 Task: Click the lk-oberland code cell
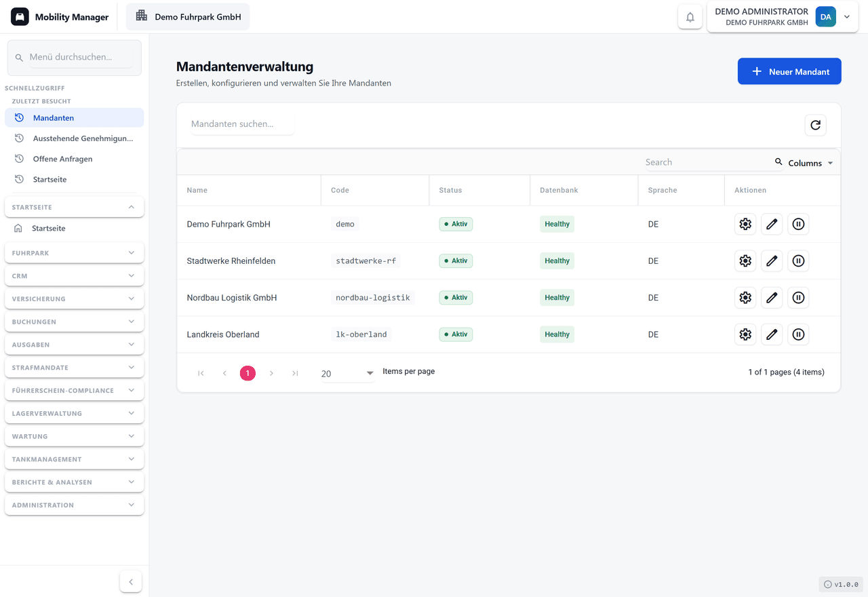361,334
